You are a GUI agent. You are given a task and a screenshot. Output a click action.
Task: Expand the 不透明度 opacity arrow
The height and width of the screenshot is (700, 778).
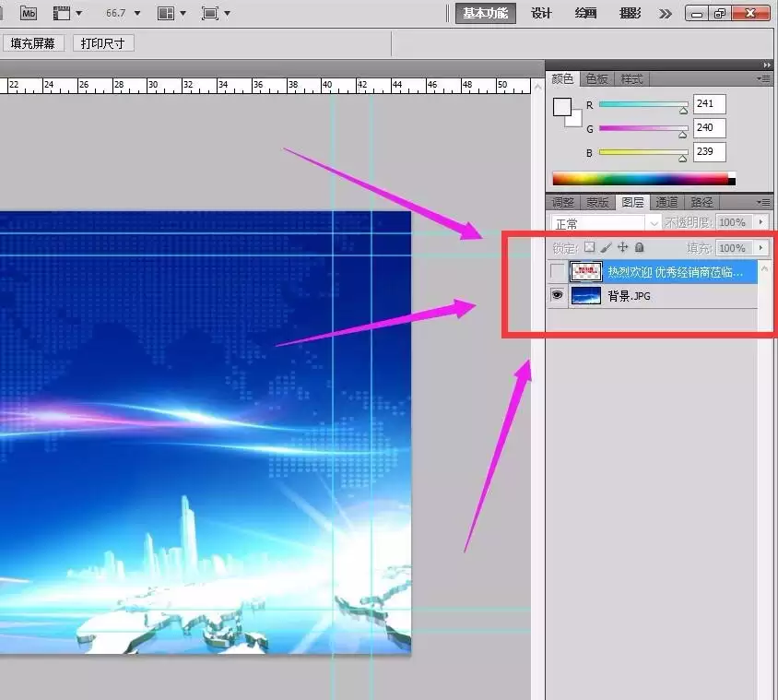(760, 222)
